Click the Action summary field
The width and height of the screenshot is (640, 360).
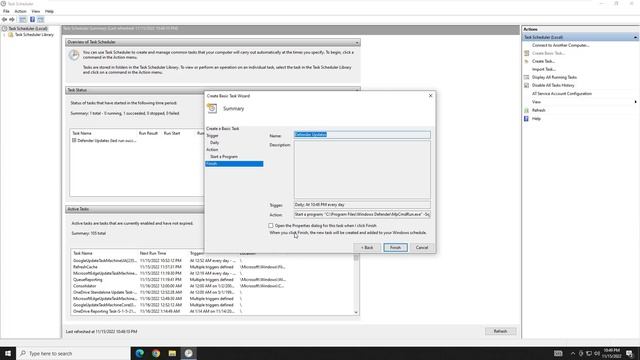tap(362, 214)
